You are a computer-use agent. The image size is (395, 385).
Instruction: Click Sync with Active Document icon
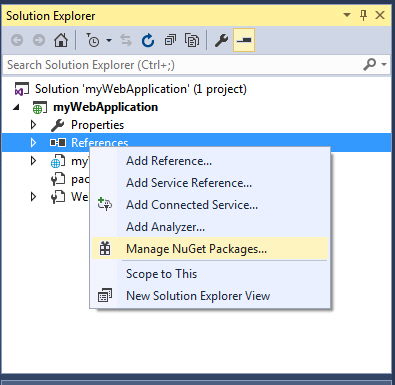pyautogui.click(x=126, y=40)
